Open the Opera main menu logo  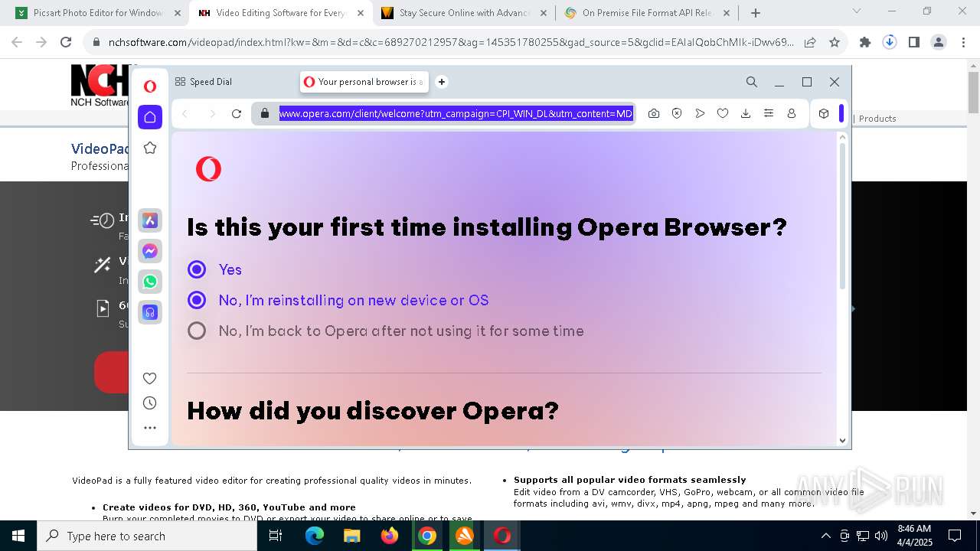pyautogui.click(x=150, y=86)
